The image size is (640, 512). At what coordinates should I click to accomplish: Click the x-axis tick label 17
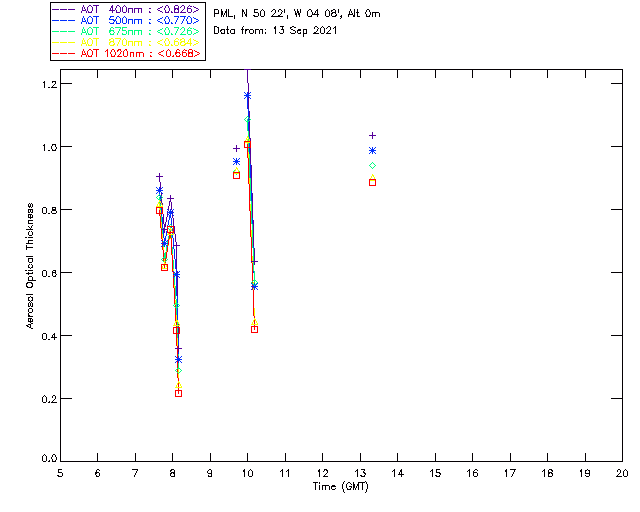pyautogui.click(x=510, y=473)
